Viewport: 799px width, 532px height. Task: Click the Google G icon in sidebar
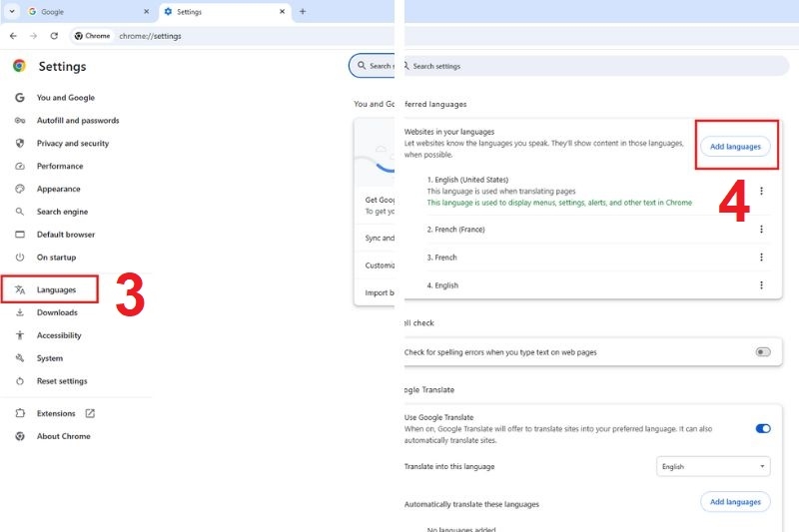point(20,97)
